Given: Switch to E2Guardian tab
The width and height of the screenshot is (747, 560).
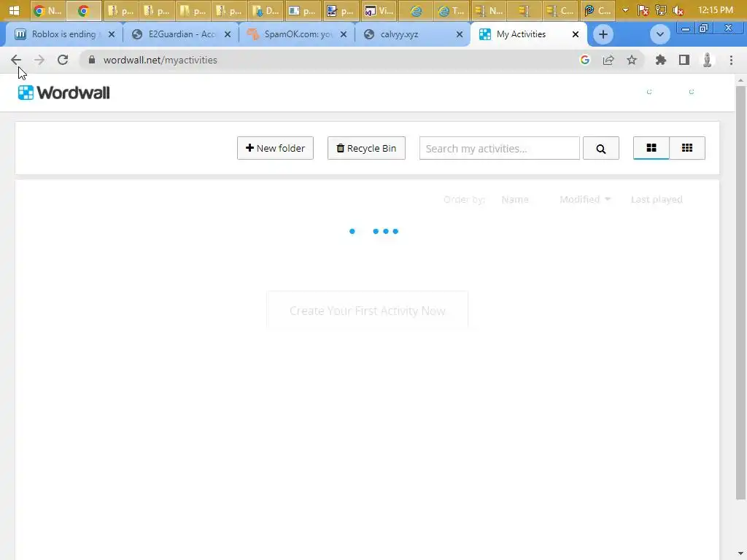Looking at the screenshot, I should 181,34.
